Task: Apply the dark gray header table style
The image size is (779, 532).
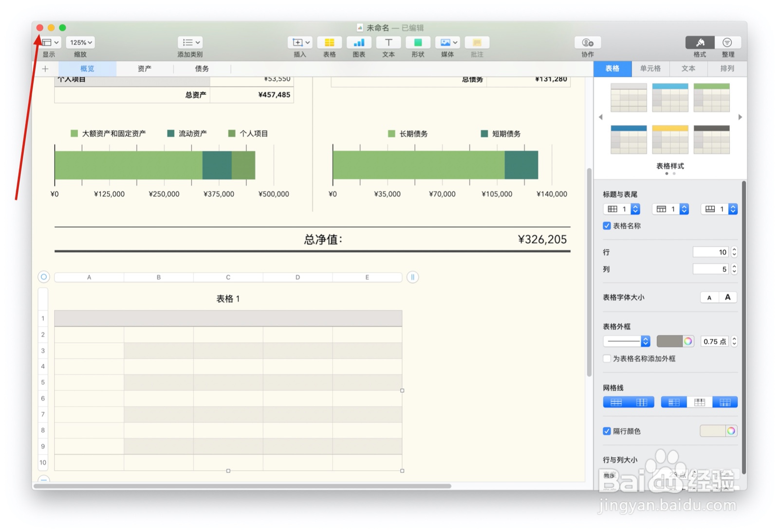Action: [711, 140]
